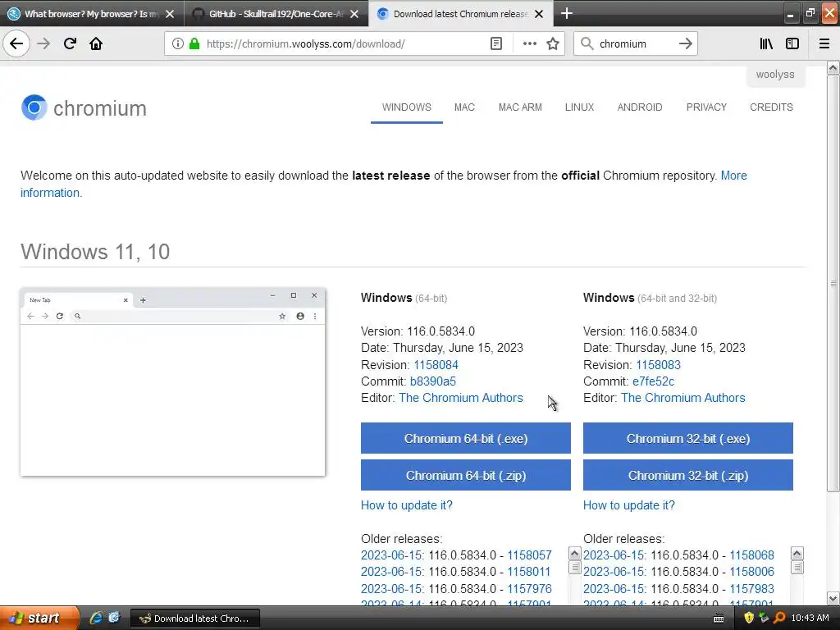The height and width of the screenshot is (630, 840).
Task: Open a new tab with plus button
Action: point(566,13)
